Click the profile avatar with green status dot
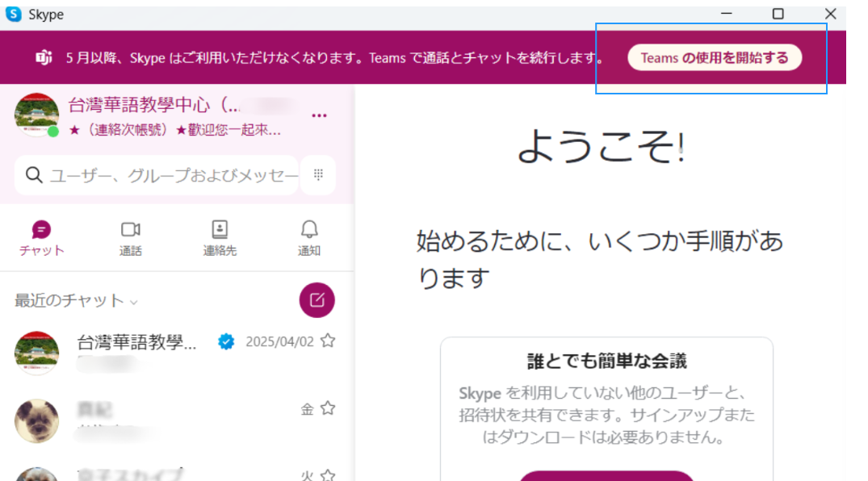 36,115
